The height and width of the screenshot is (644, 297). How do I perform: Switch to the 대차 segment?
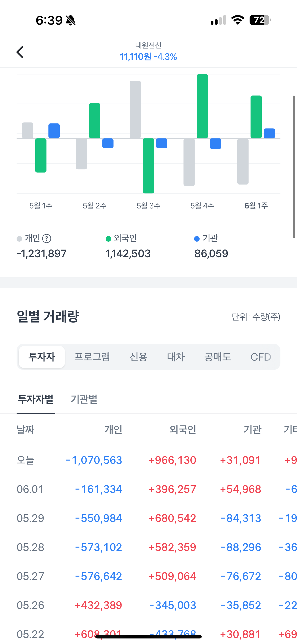(x=176, y=357)
